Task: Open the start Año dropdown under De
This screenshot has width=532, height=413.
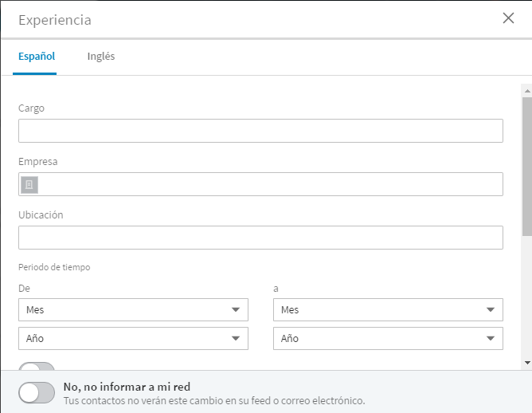Action: (x=133, y=338)
